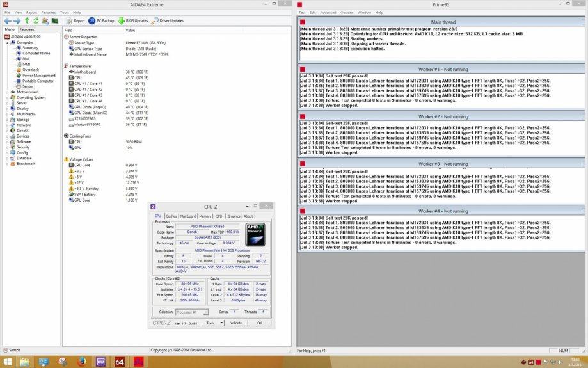Click the Value column header in AIDA64

pyautogui.click(x=130, y=30)
